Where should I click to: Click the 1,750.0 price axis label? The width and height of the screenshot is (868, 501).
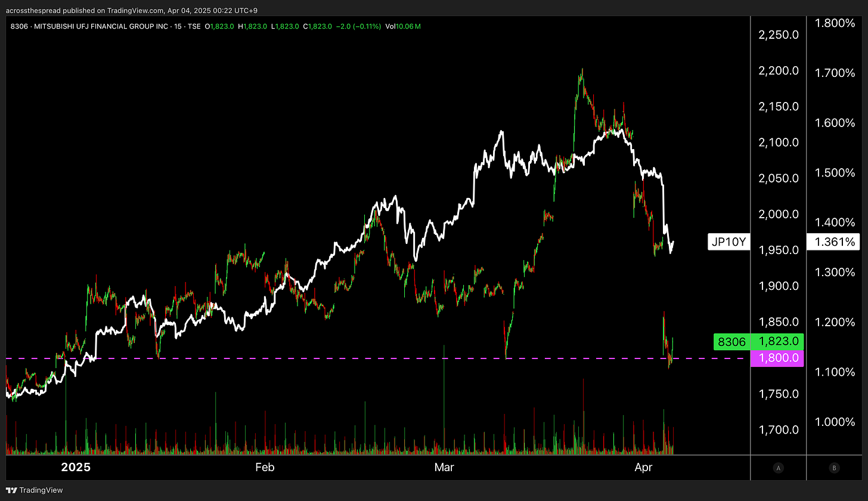(778, 394)
